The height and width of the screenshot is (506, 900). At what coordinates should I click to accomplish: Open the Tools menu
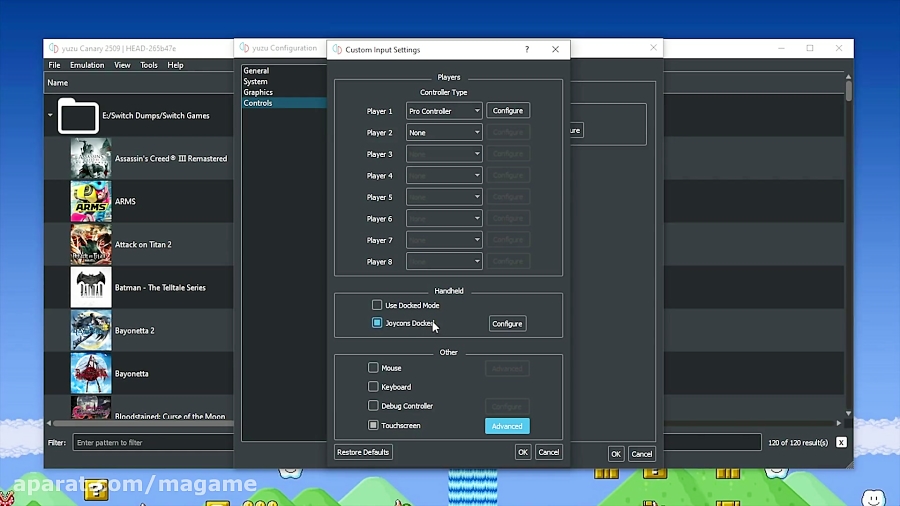tap(149, 65)
